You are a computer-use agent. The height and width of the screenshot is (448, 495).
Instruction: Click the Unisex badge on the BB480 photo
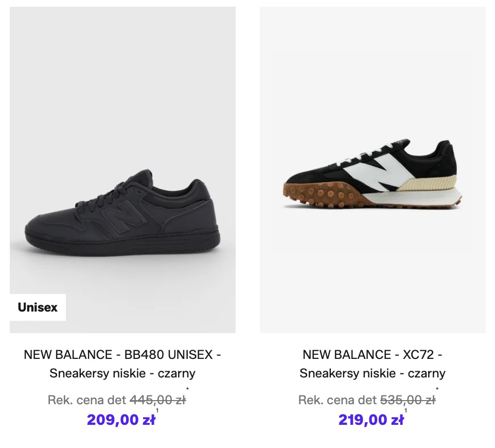coord(38,307)
